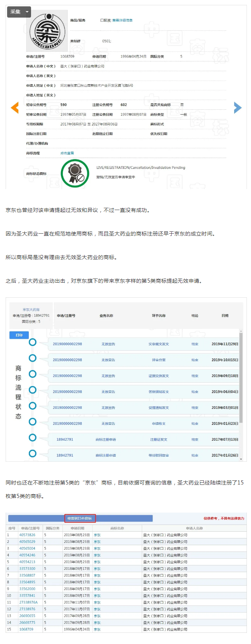This screenshot has width=251, height=644.
Task: Open registration number 27338976A link
Action: 28,602
